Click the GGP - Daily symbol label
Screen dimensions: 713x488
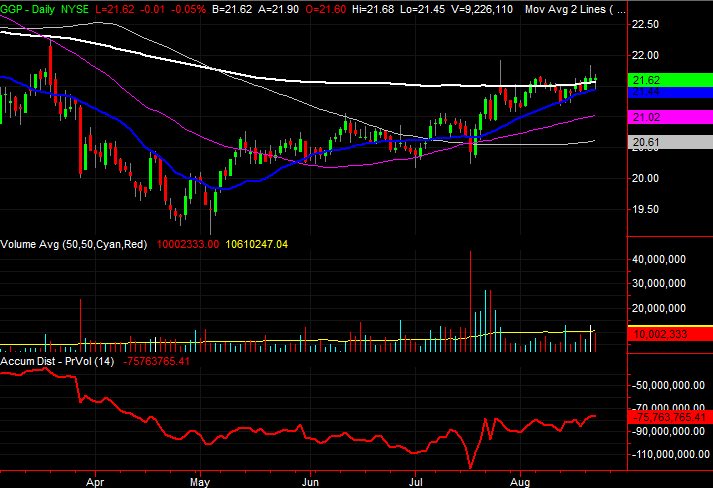click(x=27, y=9)
